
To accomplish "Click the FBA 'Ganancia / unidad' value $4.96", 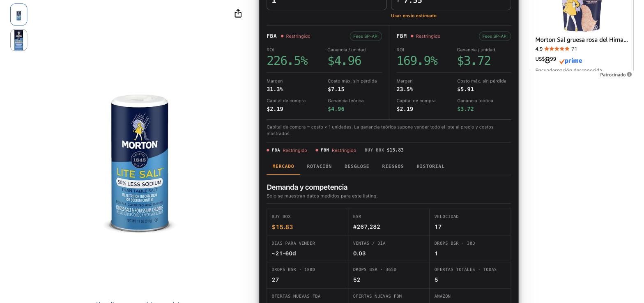I will (345, 61).
